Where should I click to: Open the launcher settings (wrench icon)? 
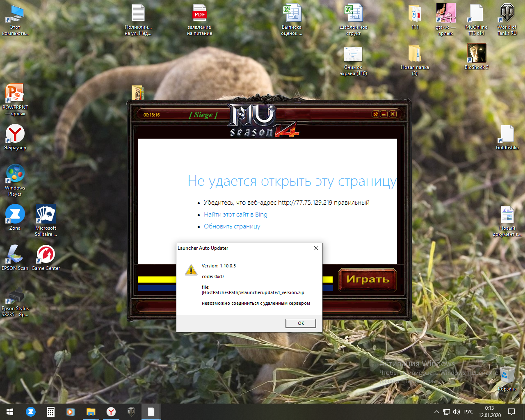click(375, 114)
